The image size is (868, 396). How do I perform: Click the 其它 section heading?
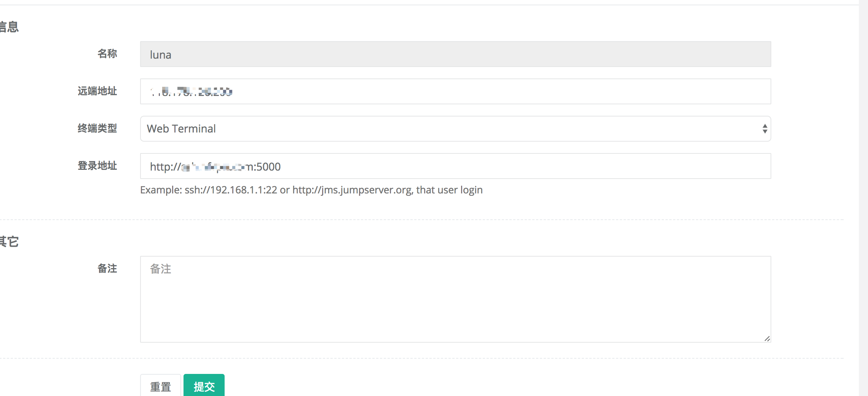10,241
